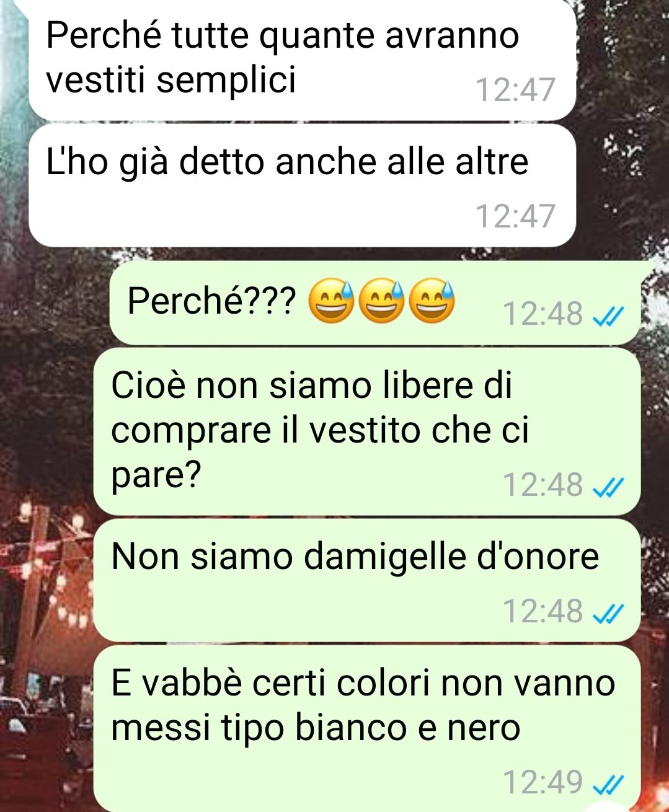Tap the read ticks on the 'damigelle d'onore' message
The width and height of the screenshot is (669, 812).
coord(607,614)
